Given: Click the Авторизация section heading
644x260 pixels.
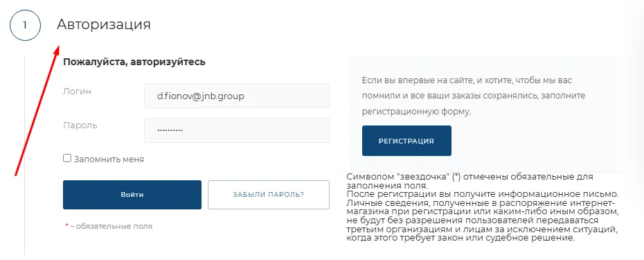Looking at the screenshot, I should 103,25.
